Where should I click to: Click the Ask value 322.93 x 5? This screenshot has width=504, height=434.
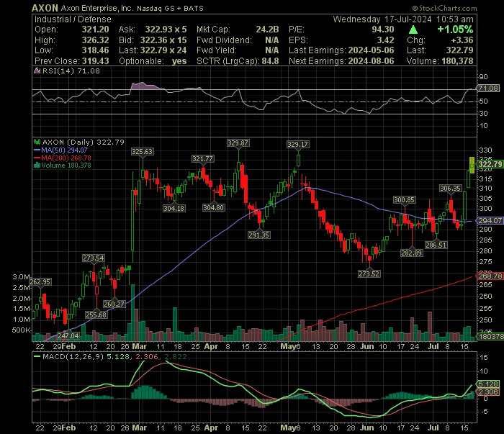[166, 30]
